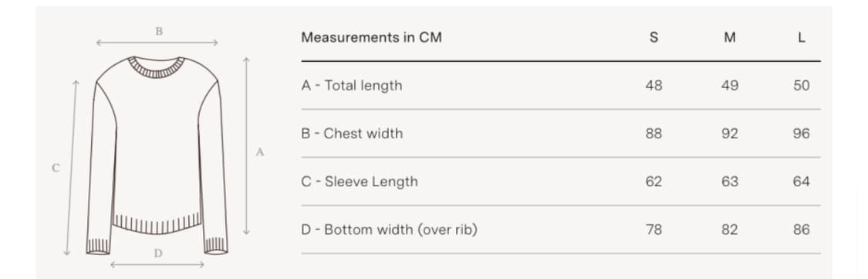The height and width of the screenshot is (279, 868).
Task: Select the L size column header
Action: 802,38
